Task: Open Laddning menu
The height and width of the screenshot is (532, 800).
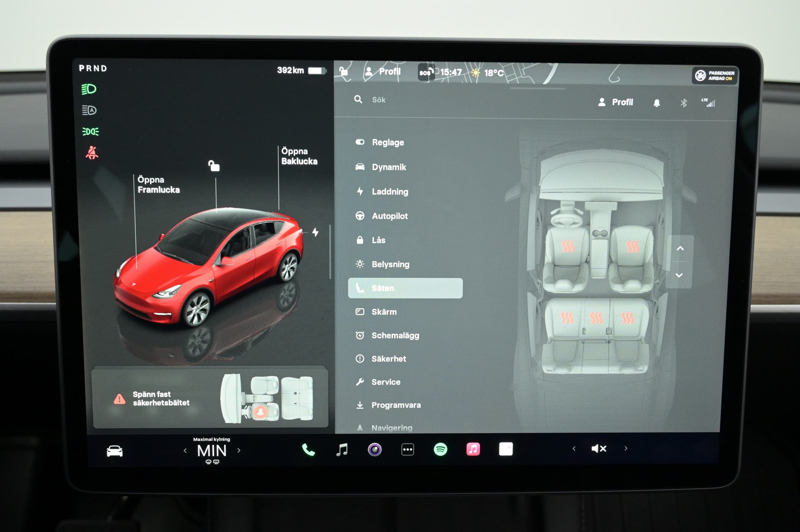Action: tap(381, 191)
